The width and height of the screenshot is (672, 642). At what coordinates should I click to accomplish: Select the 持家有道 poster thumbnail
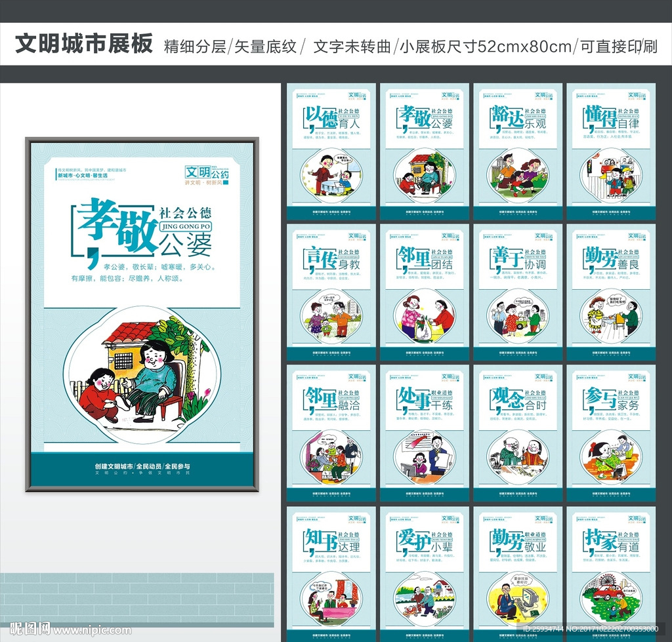point(611,574)
